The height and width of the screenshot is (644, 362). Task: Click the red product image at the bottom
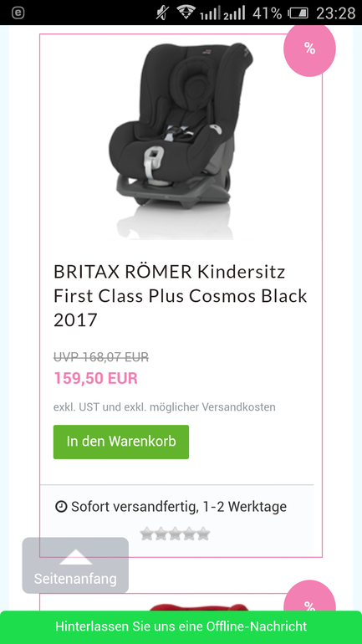click(199, 606)
